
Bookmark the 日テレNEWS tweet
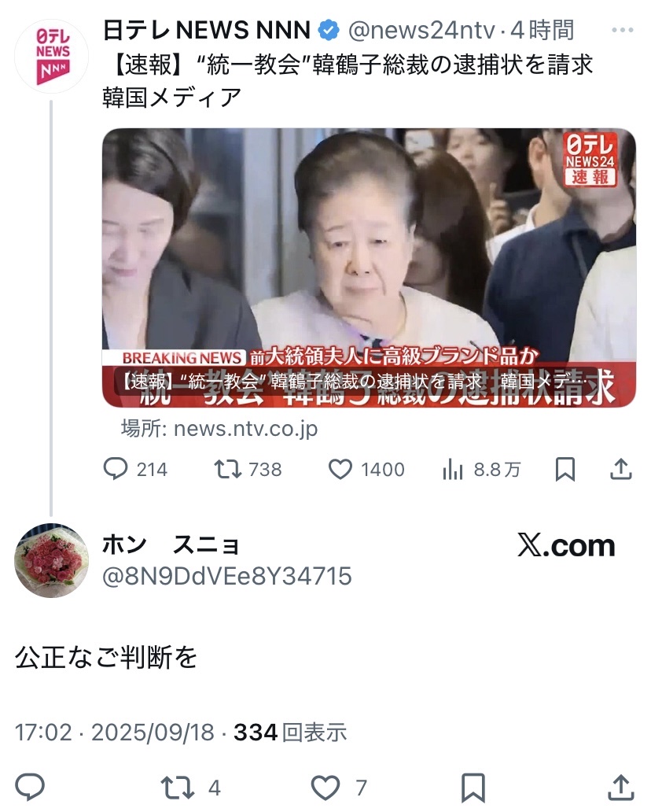(565, 469)
